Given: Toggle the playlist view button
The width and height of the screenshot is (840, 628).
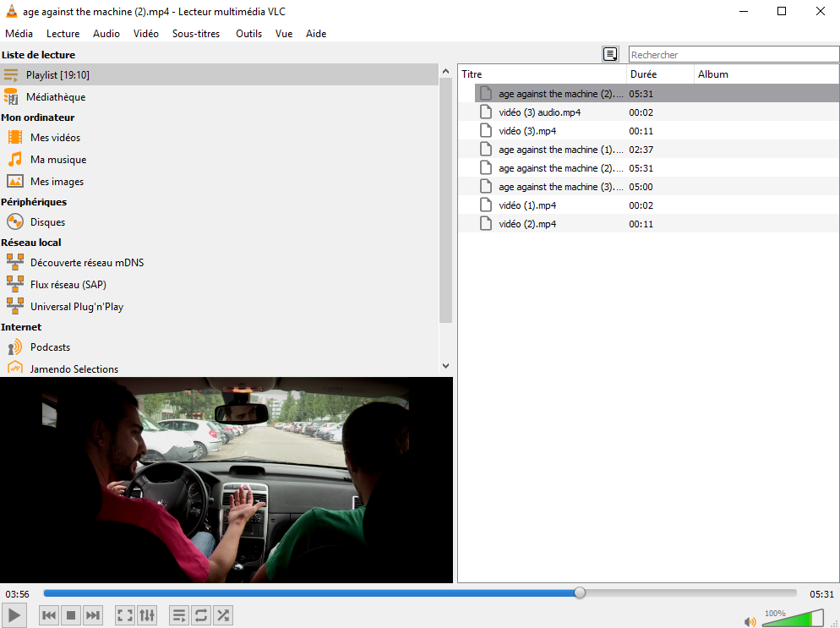Looking at the screenshot, I should click(179, 616).
